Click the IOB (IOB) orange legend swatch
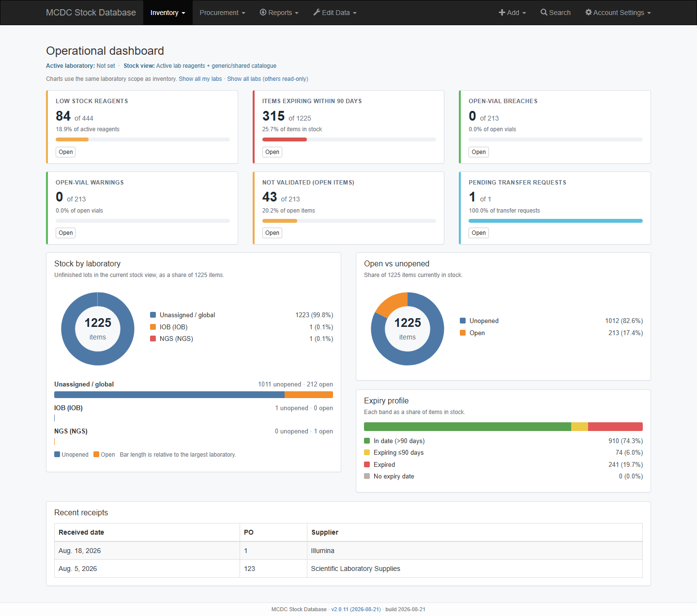This screenshot has width=697, height=616. coord(153,327)
